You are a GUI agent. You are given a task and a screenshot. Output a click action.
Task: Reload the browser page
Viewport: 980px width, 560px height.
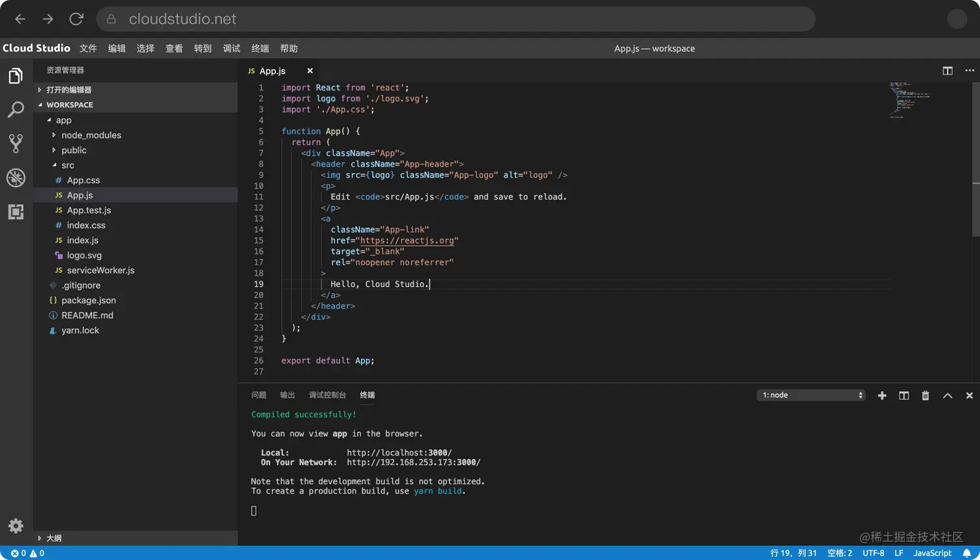pyautogui.click(x=76, y=19)
